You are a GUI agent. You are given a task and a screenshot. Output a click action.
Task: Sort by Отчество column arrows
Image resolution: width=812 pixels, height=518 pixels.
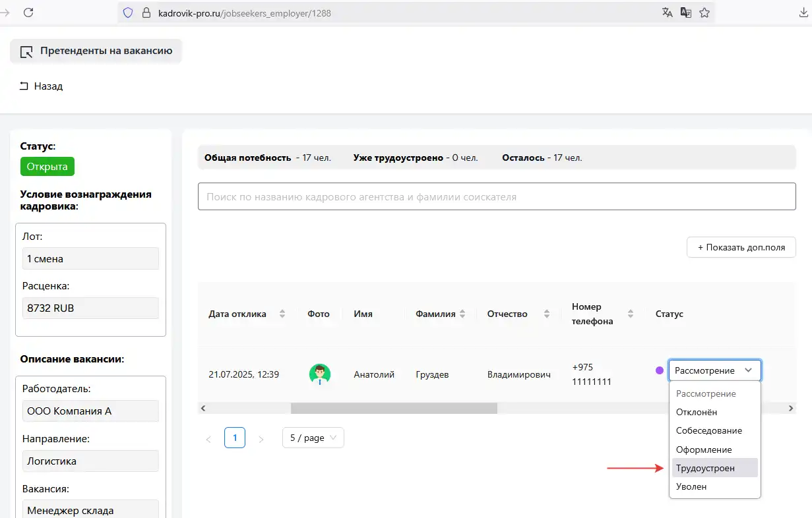tap(546, 314)
